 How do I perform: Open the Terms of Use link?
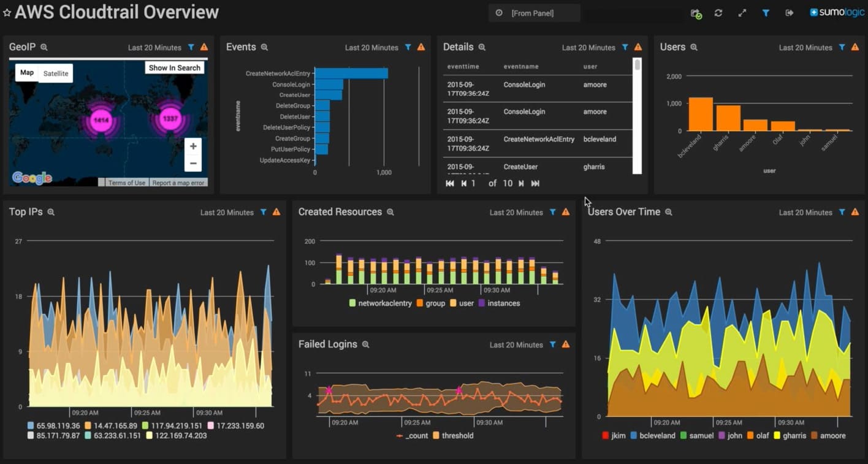(x=127, y=183)
